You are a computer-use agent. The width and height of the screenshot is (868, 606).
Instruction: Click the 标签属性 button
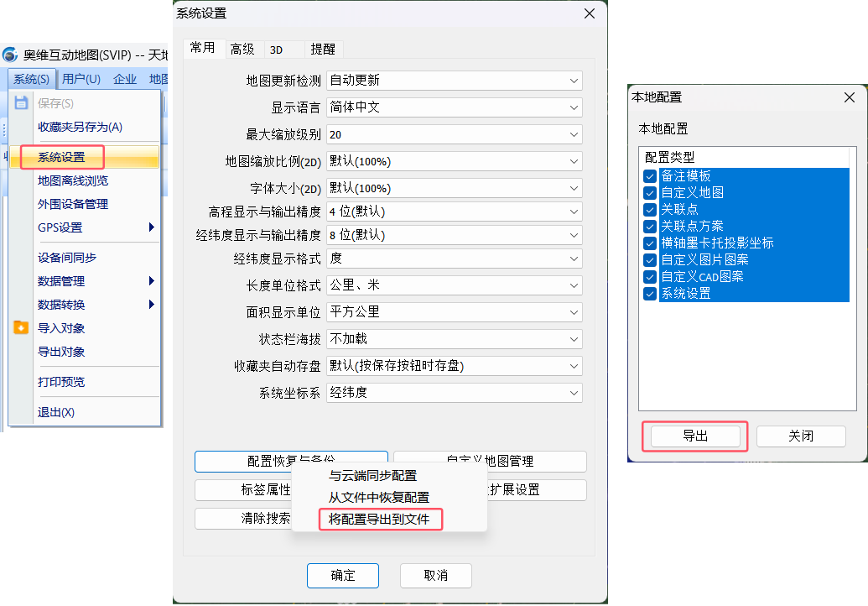pos(243,489)
